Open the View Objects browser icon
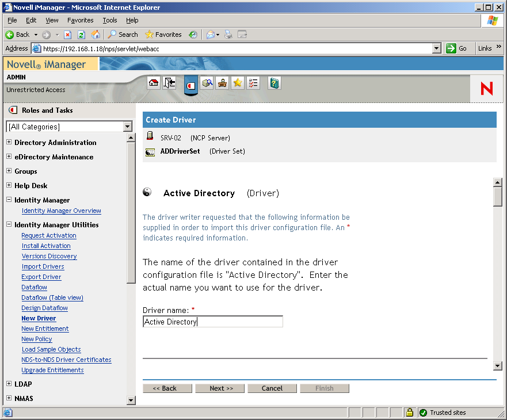The image size is (507, 420). click(x=207, y=83)
